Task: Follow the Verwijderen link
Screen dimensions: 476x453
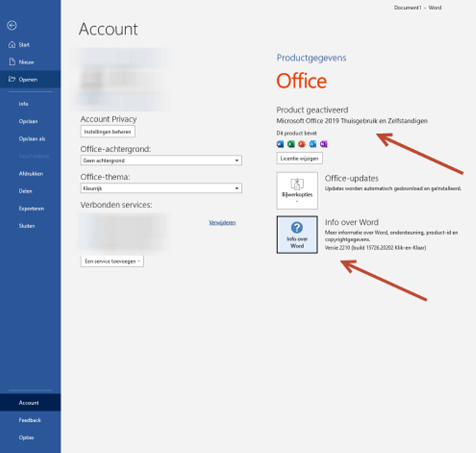Action: pos(223,223)
